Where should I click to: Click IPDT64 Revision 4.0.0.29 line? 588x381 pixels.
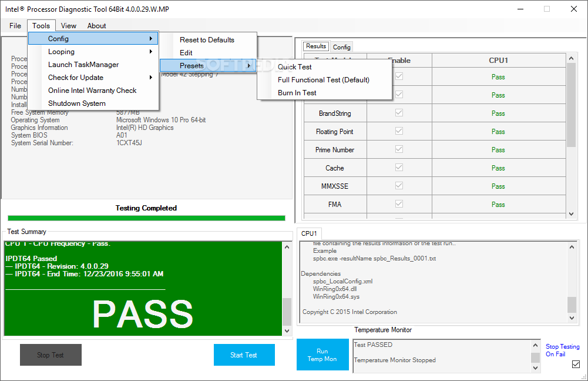tap(57, 266)
